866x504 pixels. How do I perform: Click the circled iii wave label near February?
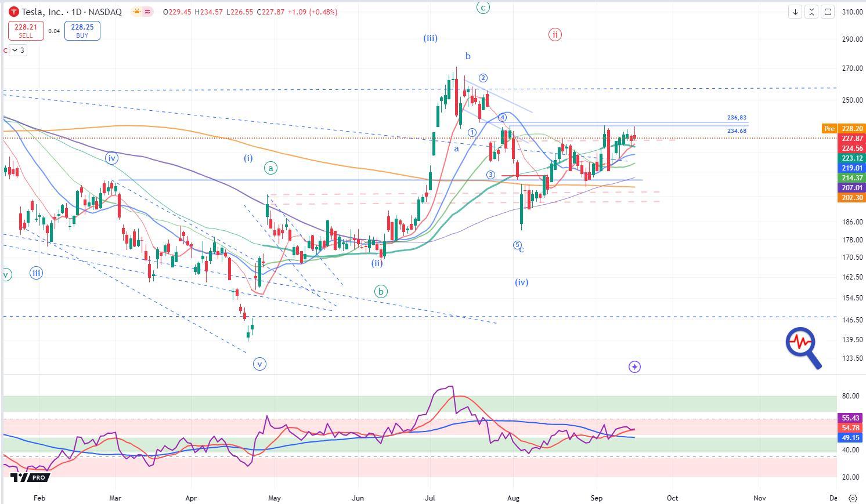[36, 273]
